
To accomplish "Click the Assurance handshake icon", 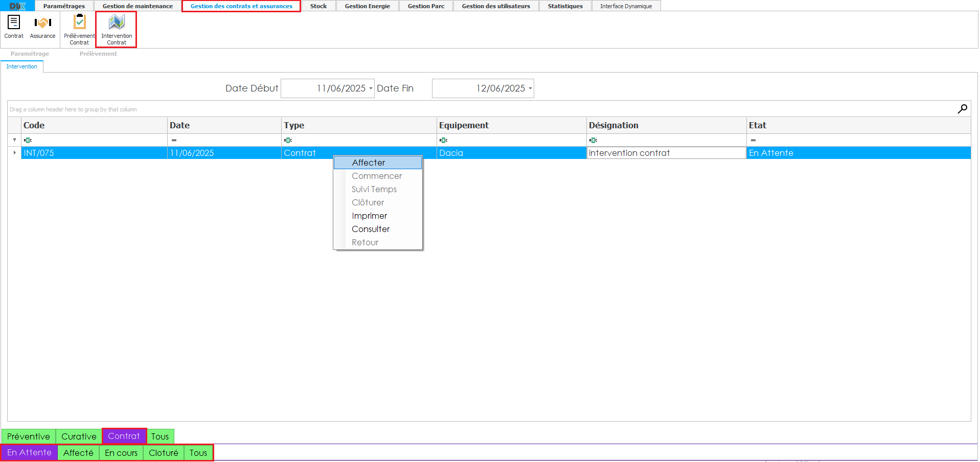I will [x=42, y=24].
